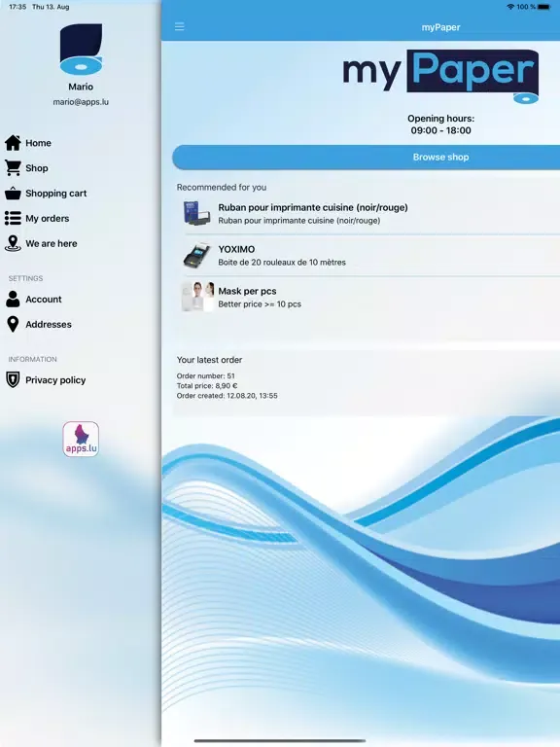Tap the printer ribbon product thumbnail
This screenshot has width=560, height=747.
(196, 213)
